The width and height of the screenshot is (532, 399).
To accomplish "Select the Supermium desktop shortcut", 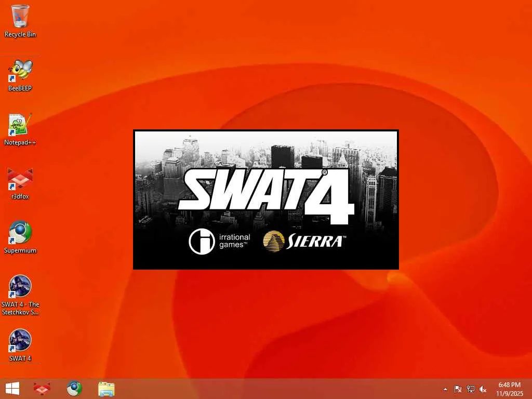I will (20, 237).
